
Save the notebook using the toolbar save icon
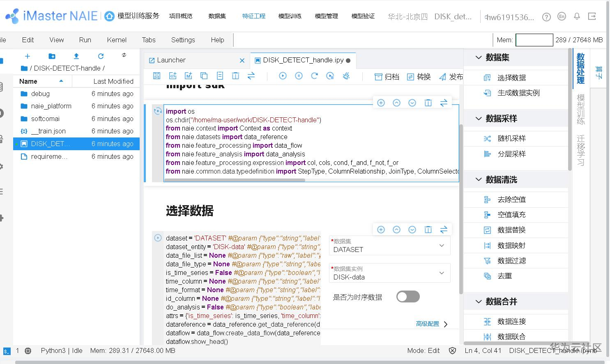157,76
